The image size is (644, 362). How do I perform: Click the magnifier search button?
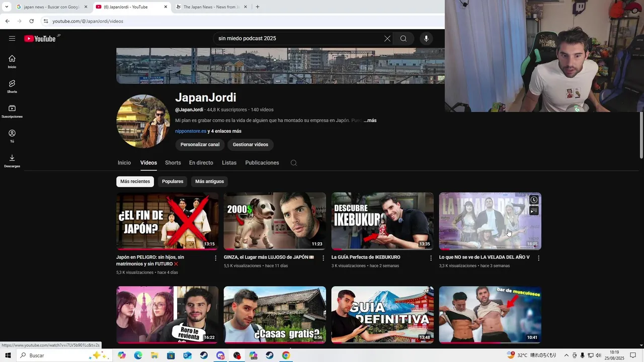click(x=404, y=39)
